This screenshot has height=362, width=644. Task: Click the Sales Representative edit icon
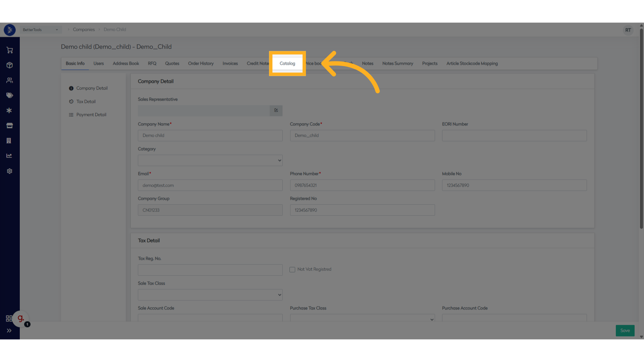click(x=276, y=110)
